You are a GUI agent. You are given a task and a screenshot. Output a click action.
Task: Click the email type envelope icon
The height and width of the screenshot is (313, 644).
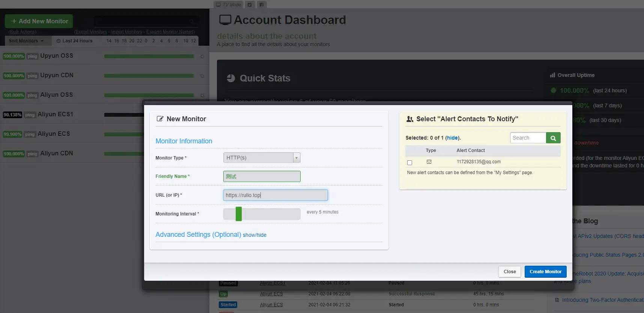pyautogui.click(x=429, y=162)
